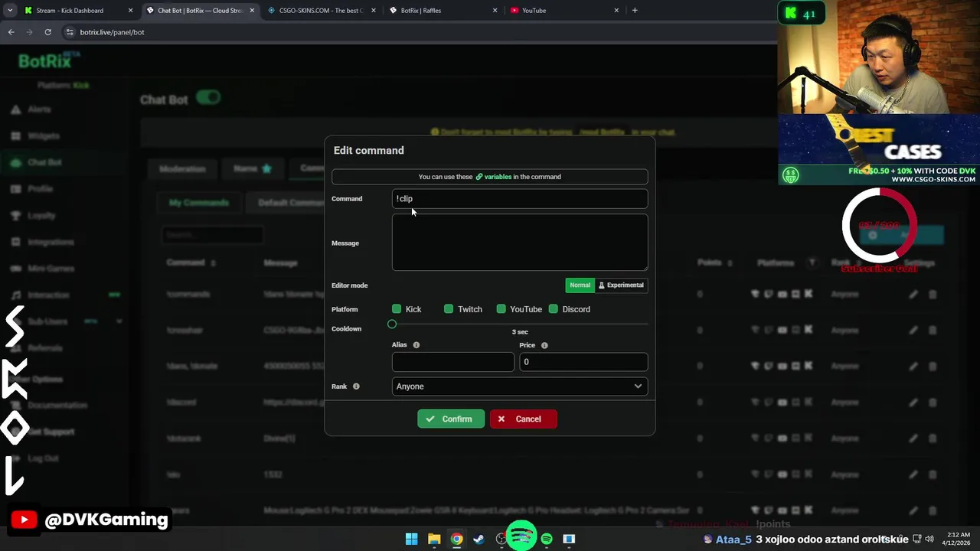Click into the Message text area
980x551 pixels.
(x=520, y=242)
